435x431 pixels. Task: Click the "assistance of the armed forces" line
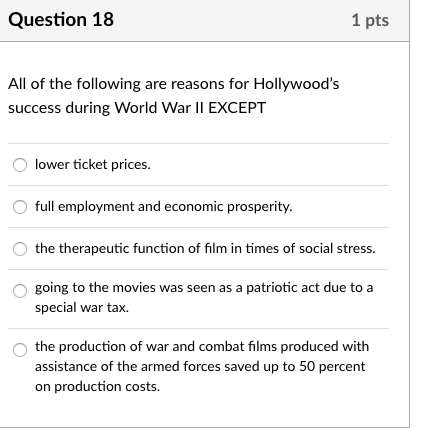coord(200,367)
